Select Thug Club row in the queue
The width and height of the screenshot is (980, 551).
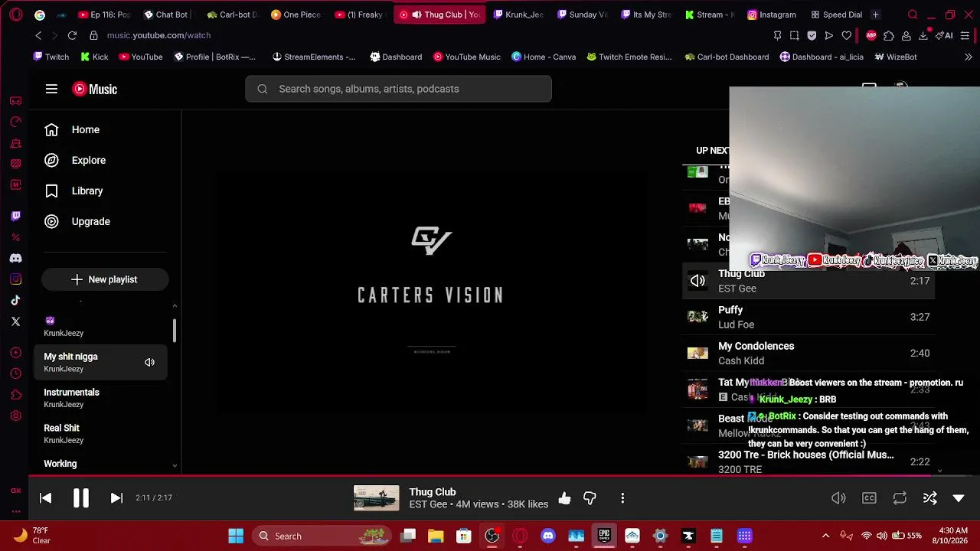(x=808, y=281)
